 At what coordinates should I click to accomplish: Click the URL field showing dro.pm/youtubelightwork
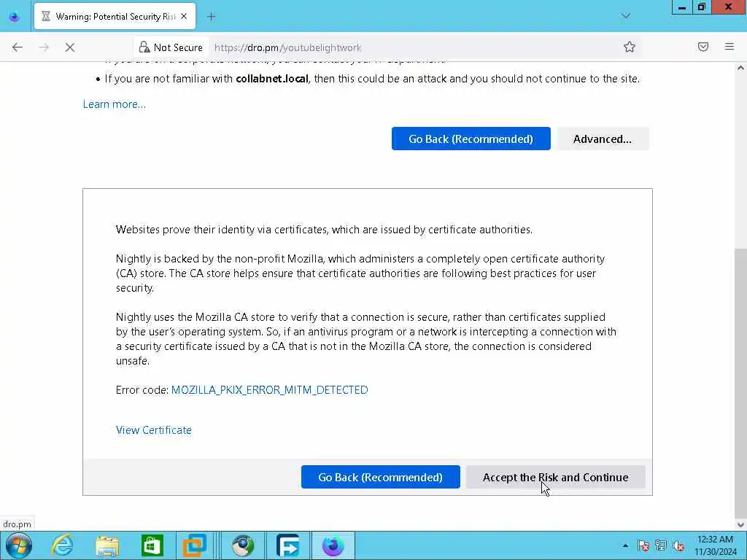pyautogui.click(x=287, y=47)
